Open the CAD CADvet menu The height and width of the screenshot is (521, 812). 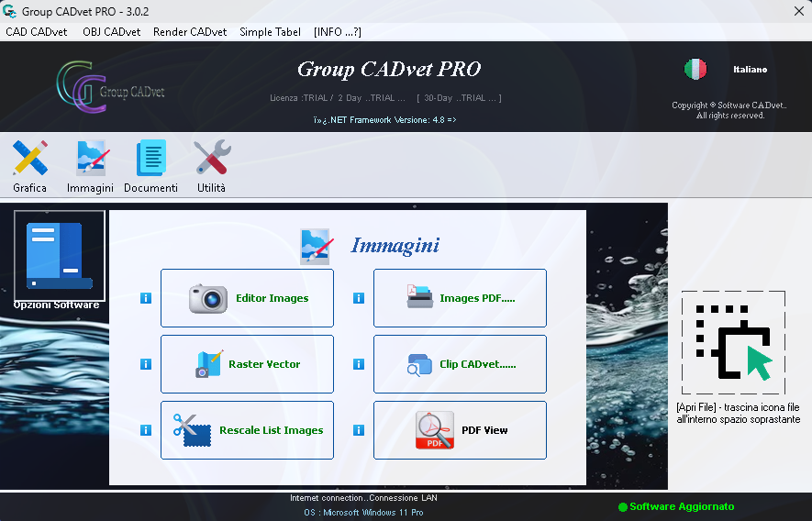click(x=37, y=32)
